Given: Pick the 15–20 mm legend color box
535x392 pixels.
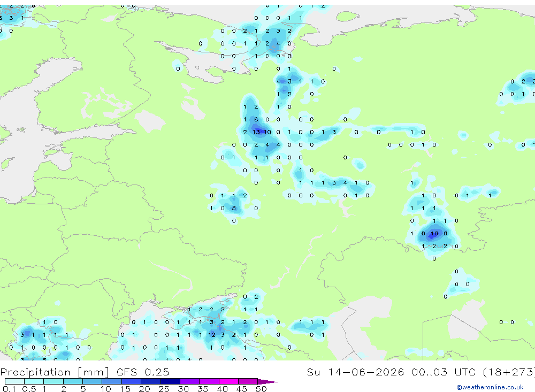Looking at the screenshot, I should click(x=131, y=381).
